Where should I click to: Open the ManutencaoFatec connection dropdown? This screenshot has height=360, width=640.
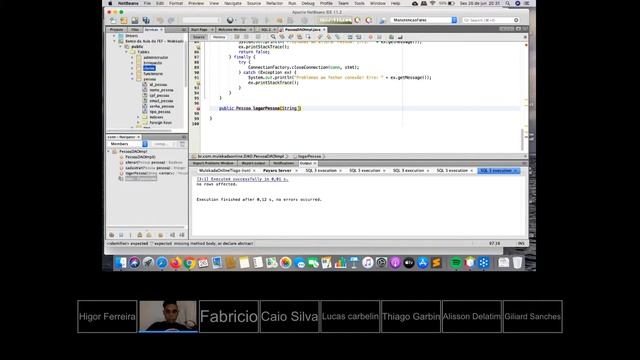pos(424,20)
